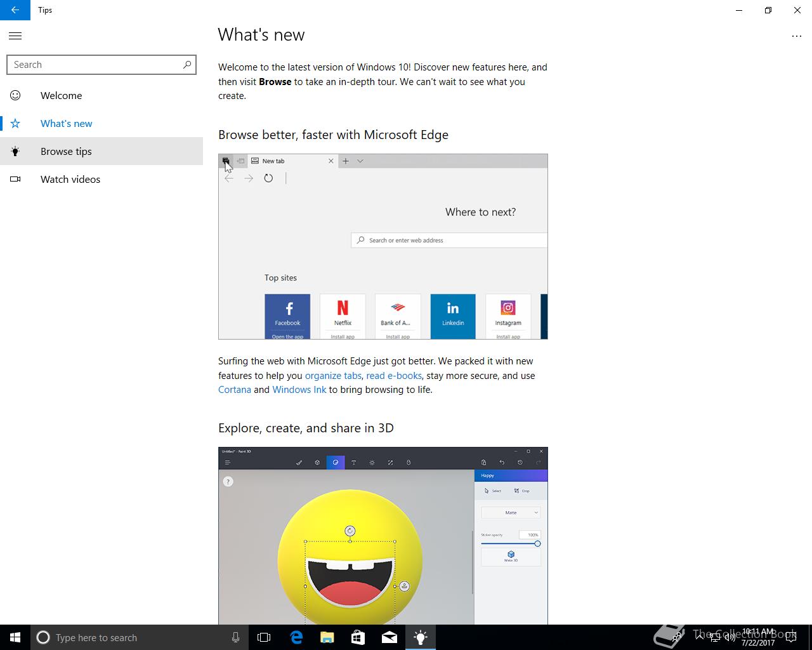Click the Microsoft Edge screenshot image
Image resolution: width=812 pixels, height=650 pixels.
point(383,246)
